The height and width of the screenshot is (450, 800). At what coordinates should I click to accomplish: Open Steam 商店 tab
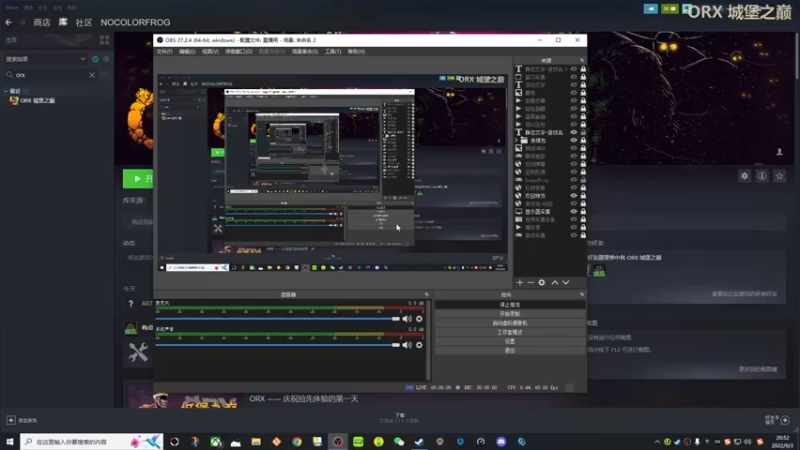pyautogui.click(x=41, y=22)
